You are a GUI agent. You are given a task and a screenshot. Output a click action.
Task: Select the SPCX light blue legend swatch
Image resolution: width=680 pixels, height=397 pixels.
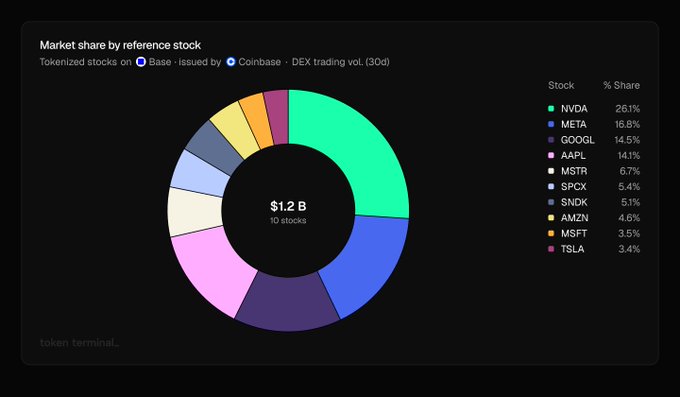coord(551,187)
